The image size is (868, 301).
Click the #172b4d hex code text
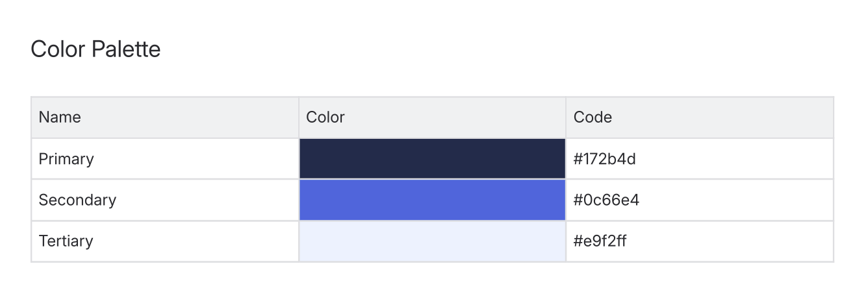click(604, 159)
